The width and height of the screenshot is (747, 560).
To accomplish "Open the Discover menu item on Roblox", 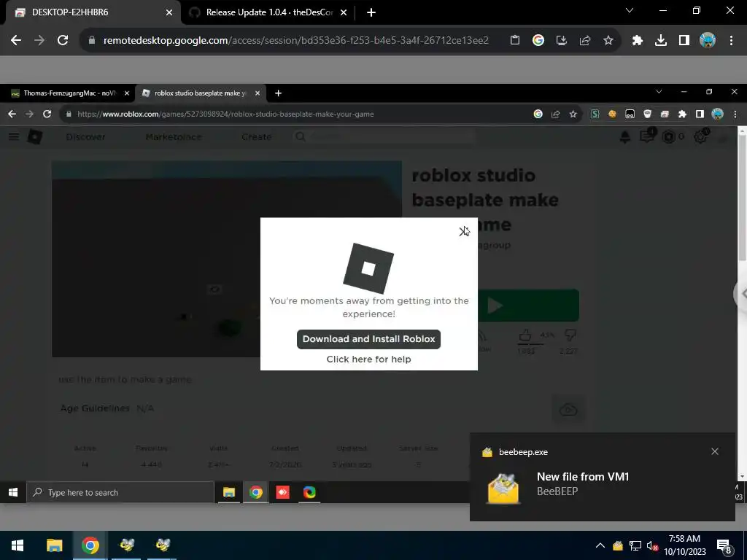I will coord(85,137).
